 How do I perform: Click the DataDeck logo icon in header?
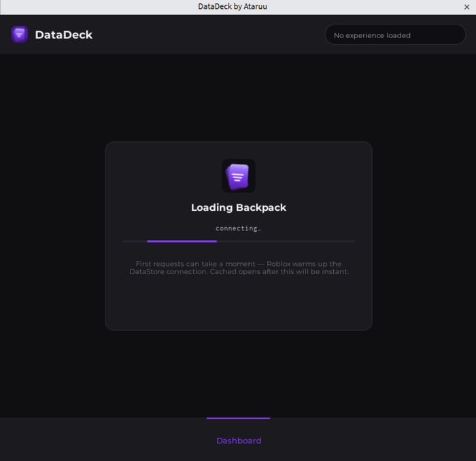(x=20, y=34)
